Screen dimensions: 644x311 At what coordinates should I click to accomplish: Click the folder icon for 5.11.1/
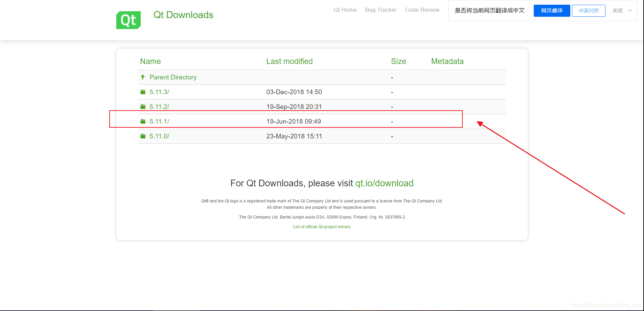point(143,121)
